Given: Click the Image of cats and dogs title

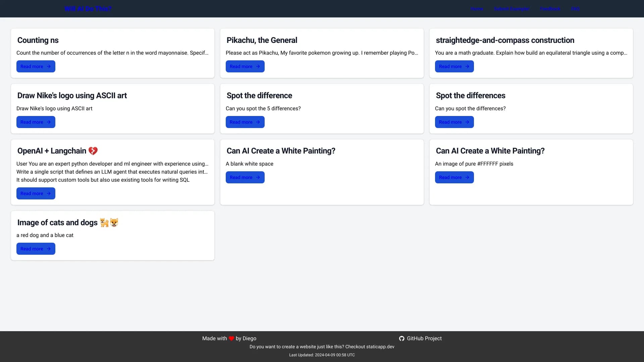Looking at the screenshot, I should 57,223.
